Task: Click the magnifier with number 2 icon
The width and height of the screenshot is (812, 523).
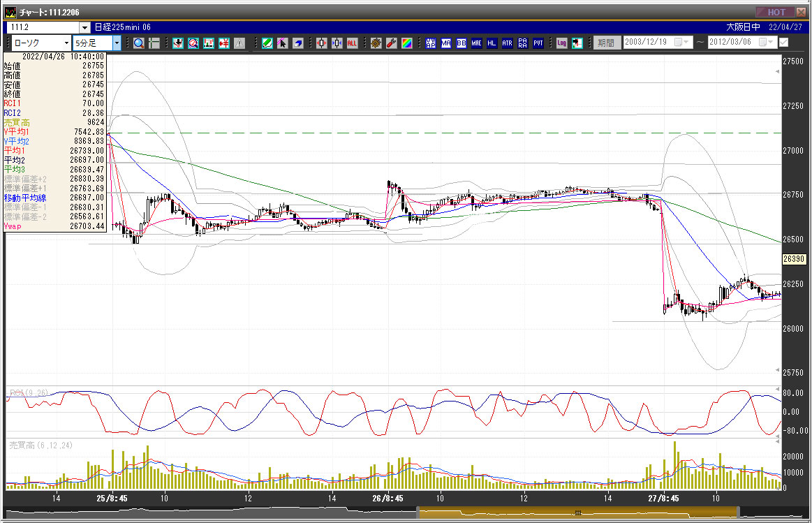Action: coord(193,43)
